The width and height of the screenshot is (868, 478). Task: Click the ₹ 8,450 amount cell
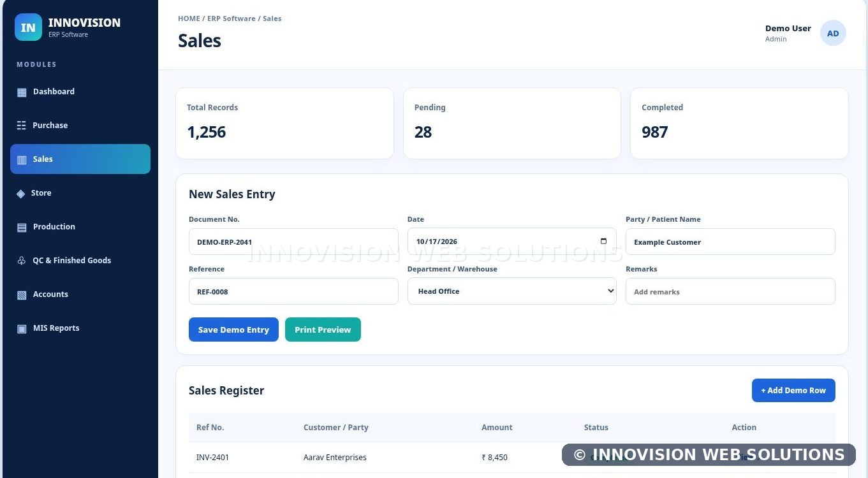click(x=495, y=458)
